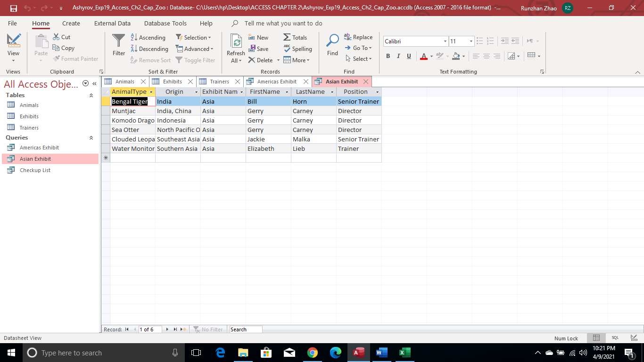Open the Position column filter arrow
The image size is (644, 362).
[377, 92]
